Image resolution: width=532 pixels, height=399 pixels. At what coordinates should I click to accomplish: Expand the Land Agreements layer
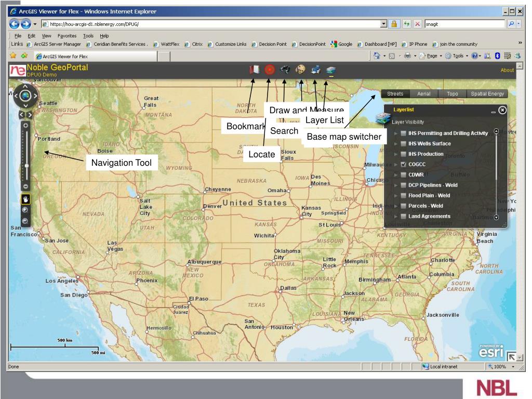[395, 216]
